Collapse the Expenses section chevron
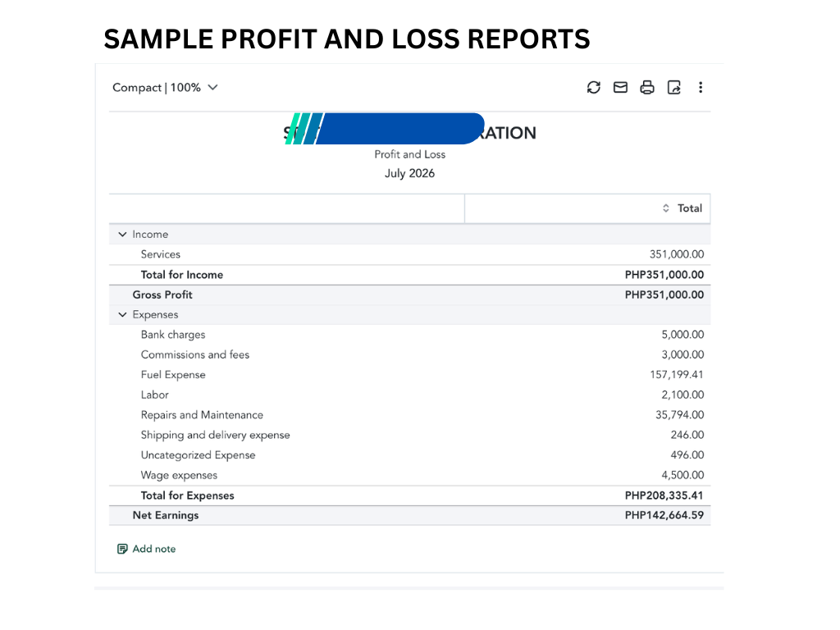Viewport: 840px width, 630px height. coord(123,314)
